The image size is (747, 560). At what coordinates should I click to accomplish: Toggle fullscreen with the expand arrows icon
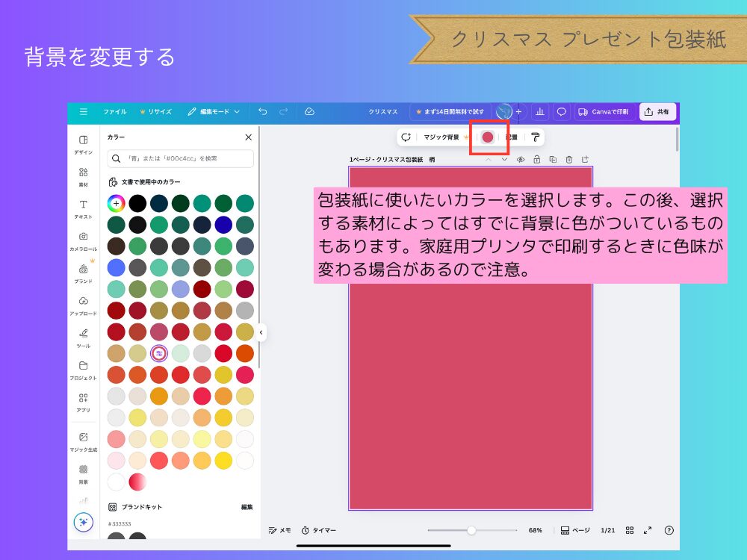pos(649,530)
